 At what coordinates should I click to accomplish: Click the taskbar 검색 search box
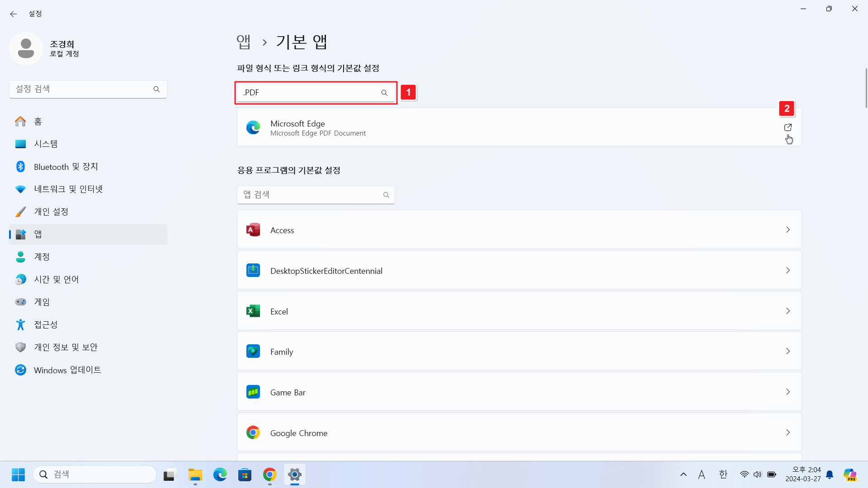point(94,474)
